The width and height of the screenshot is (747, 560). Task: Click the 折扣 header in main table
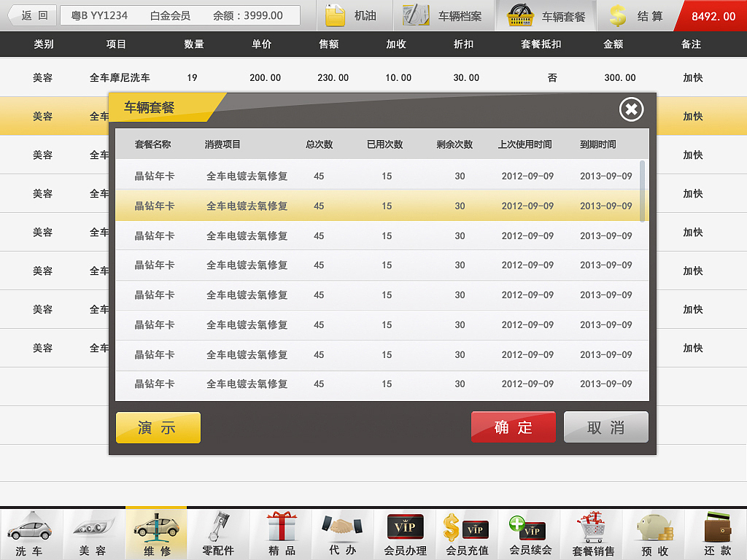[x=463, y=44]
